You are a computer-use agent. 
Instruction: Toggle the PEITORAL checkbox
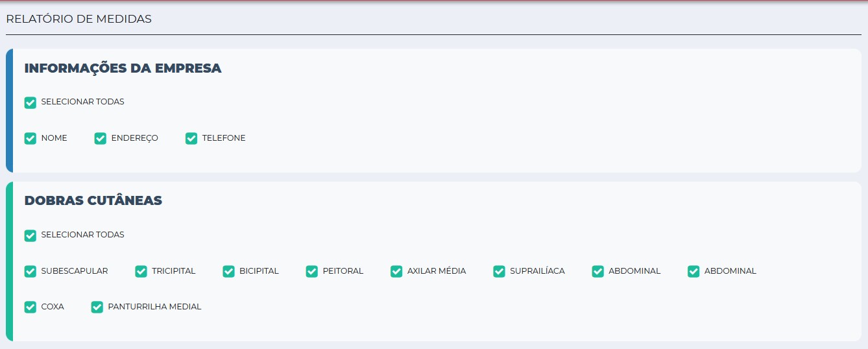[311, 271]
